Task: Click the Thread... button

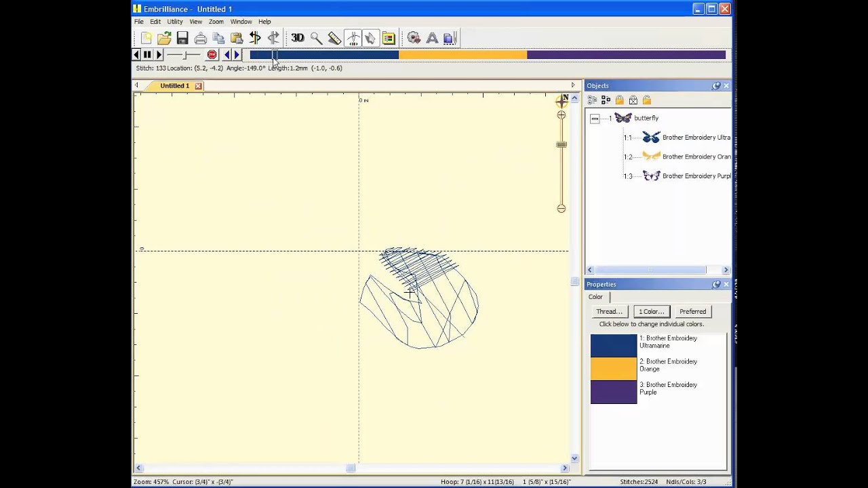Action: (x=609, y=312)
